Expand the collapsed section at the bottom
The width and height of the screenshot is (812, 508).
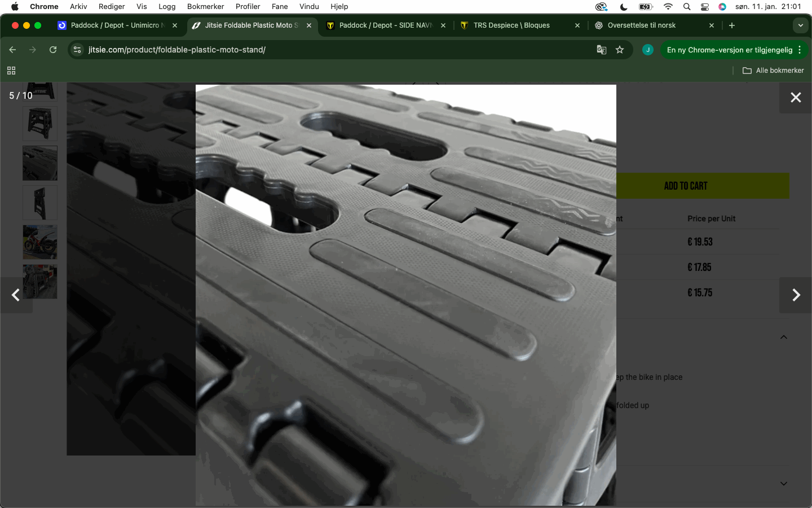(x=783, y=484)
